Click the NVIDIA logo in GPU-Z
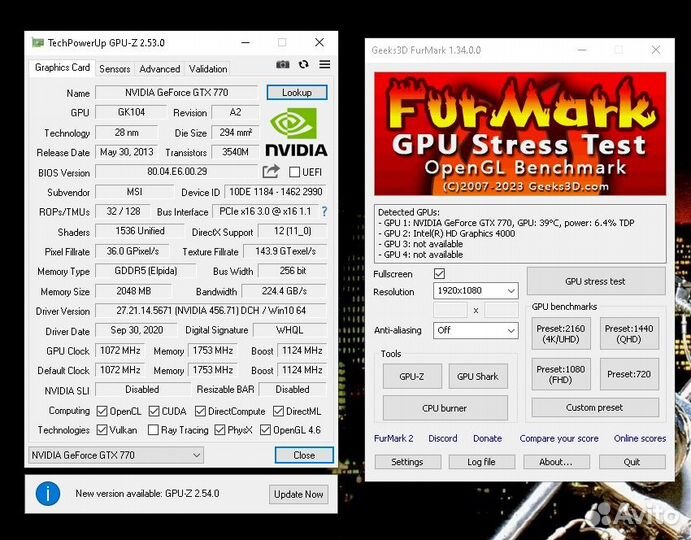The image size is (691, 540). [296, 132]
